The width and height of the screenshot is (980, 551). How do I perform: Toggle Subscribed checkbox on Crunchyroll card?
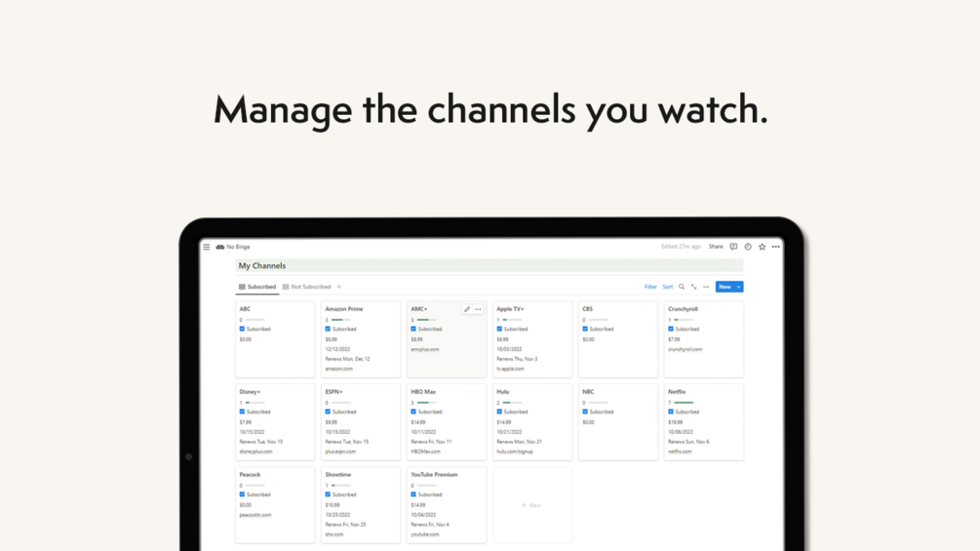671,329
